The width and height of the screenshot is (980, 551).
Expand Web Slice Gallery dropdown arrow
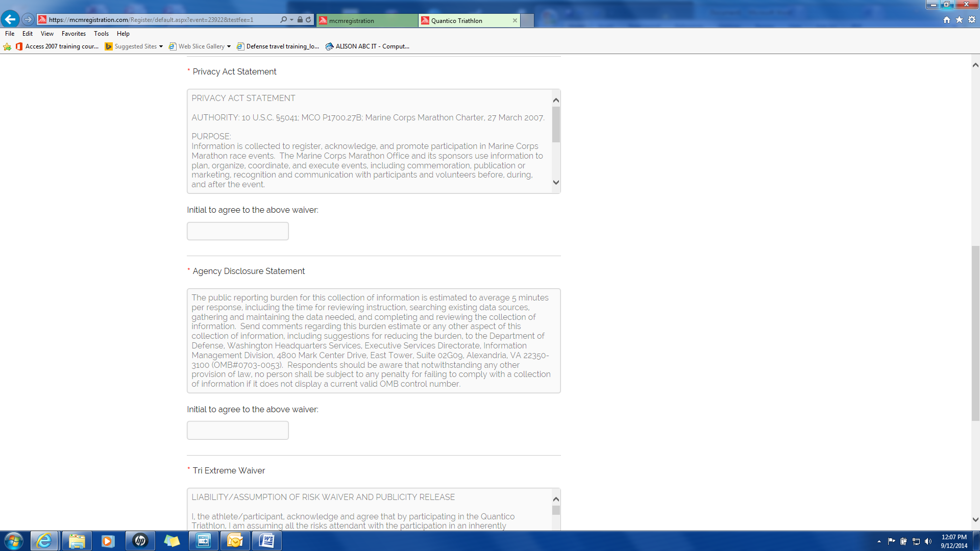[229, 46]
